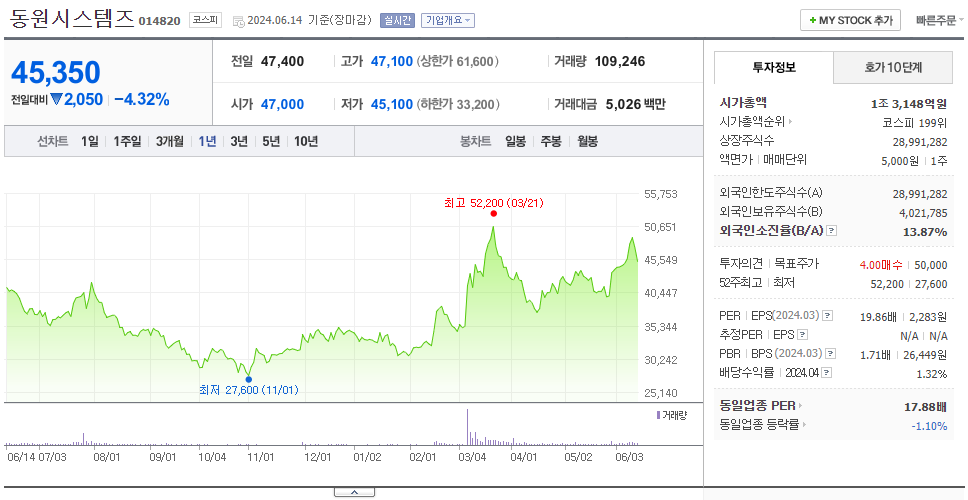
Task: Select the 5년 line chart period
Action: pos(271,141)
